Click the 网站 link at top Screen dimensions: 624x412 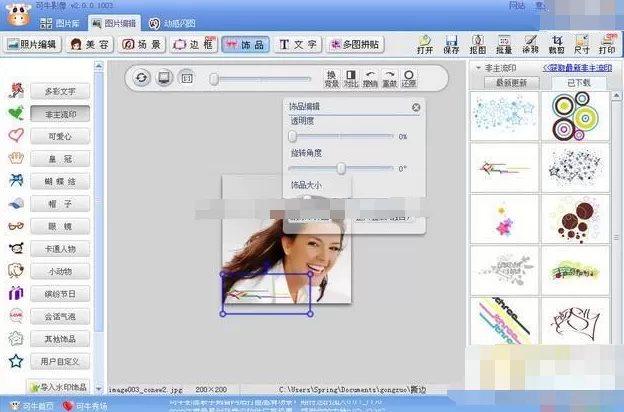(517, 6)
